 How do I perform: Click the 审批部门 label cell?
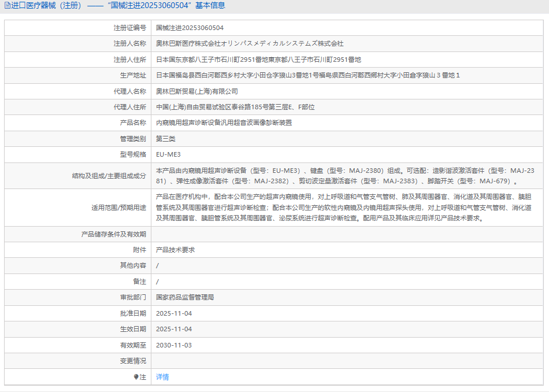pos(78,297)
